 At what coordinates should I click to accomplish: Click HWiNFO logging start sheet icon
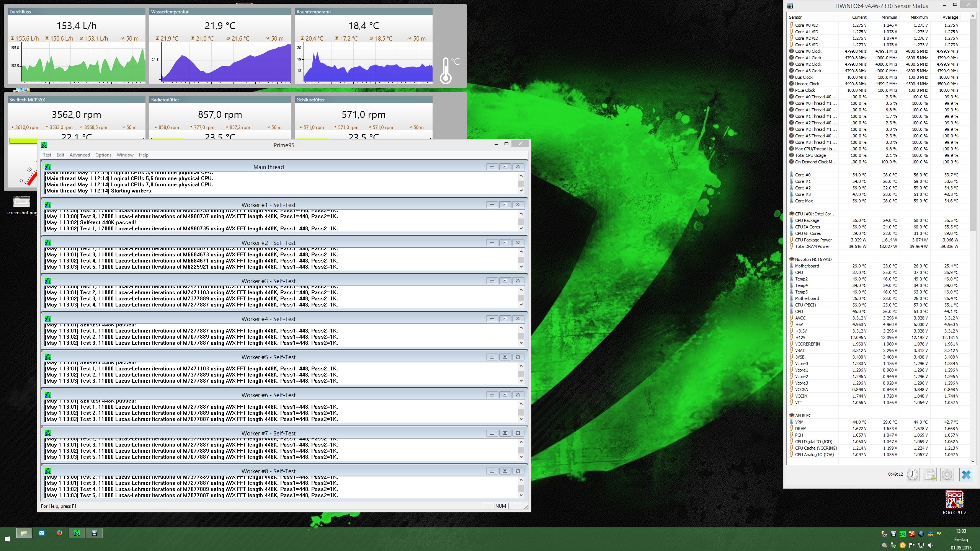pyautogui.click(x=930, y=474)
